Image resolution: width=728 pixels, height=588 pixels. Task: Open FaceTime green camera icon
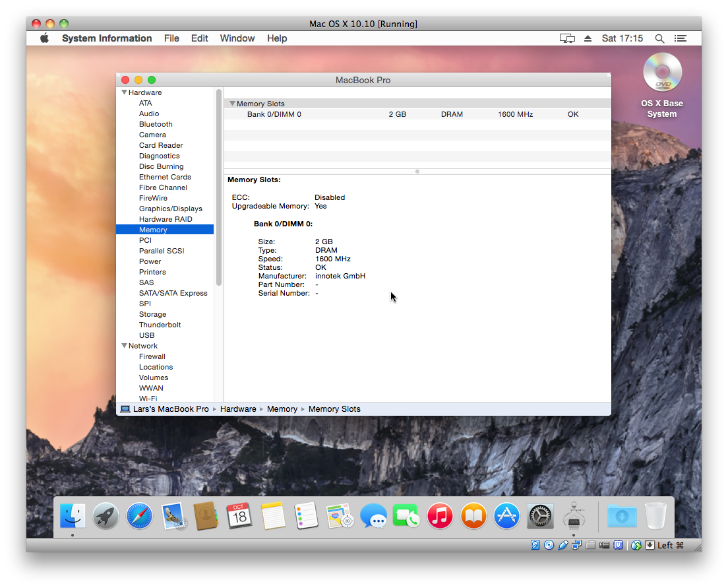point(406,516)
